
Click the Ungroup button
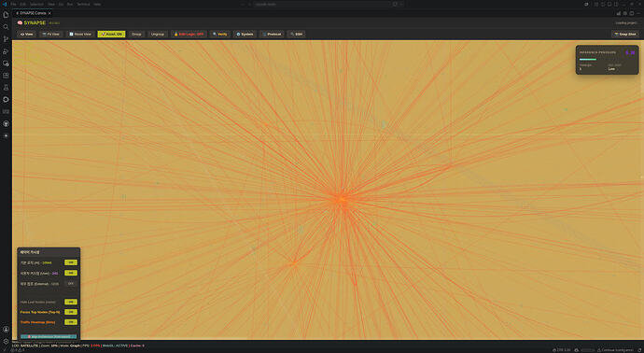click(158, 35)
